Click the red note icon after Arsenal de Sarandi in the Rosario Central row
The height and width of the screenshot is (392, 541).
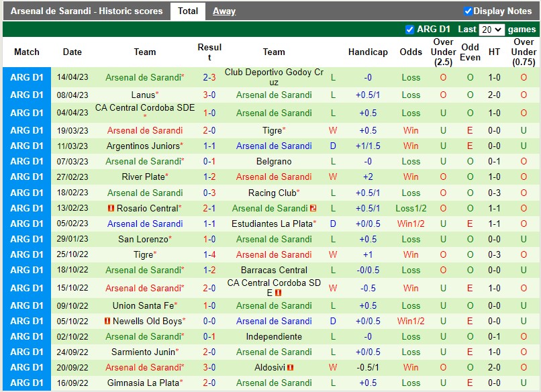coord(313,208)
